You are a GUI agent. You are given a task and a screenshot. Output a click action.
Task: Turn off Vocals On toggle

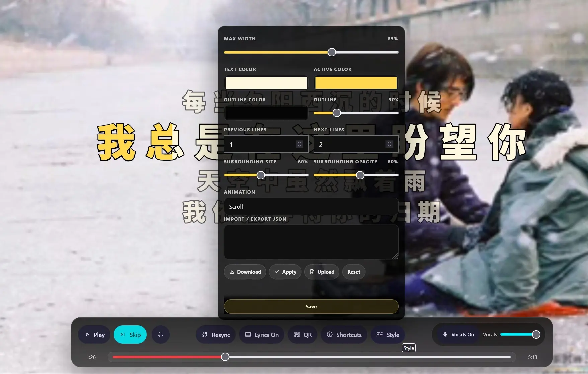tap(458, 335)
